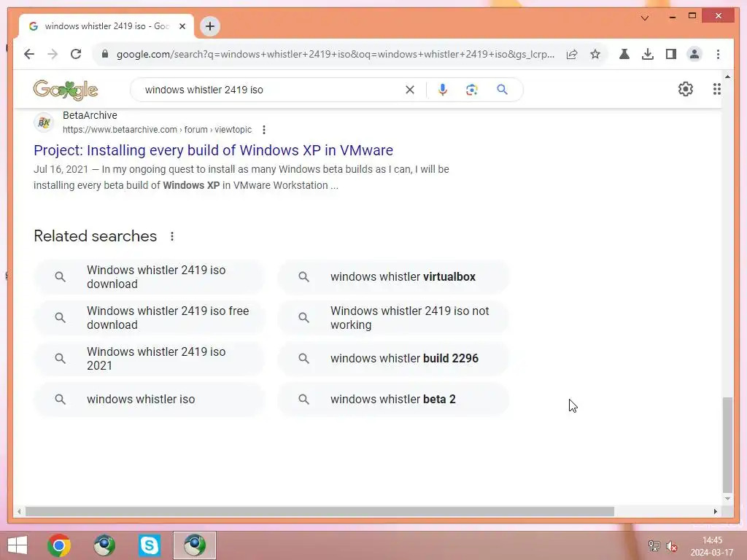Clear the search box text
The width and height of the screenshot is (747, 560).
pyautogui.click(x=410, y=90)
